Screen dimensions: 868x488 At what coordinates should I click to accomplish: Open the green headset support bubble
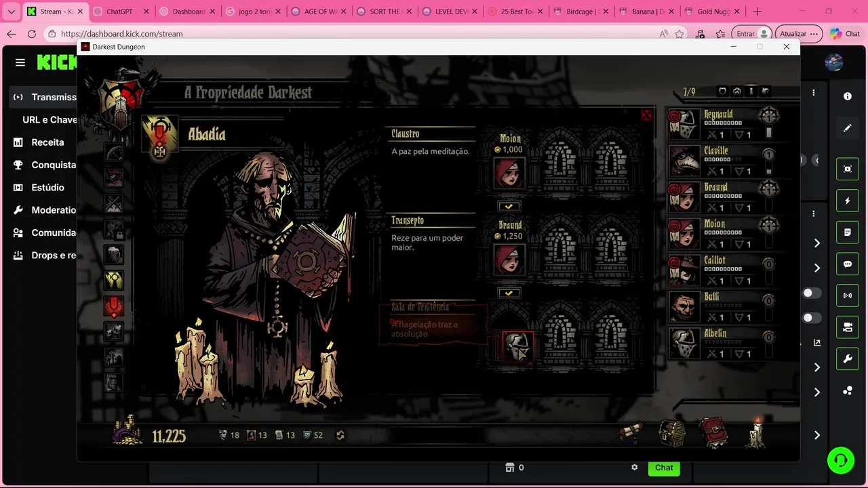point(841,460)
